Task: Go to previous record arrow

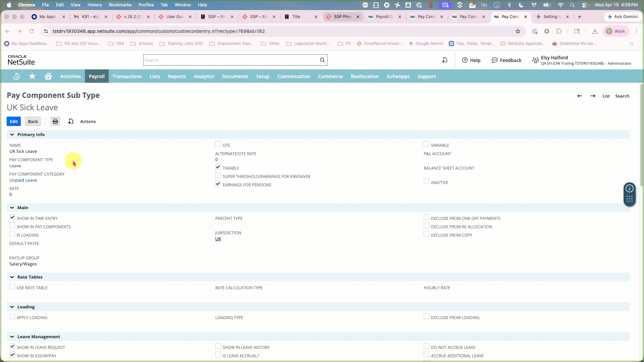Action: [x=580, y=96]
